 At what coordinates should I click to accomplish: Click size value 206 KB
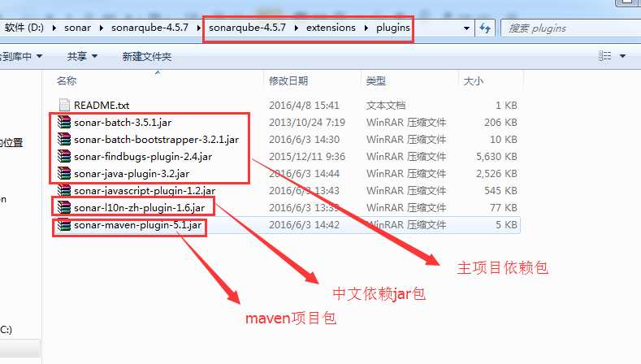(x=500, y=123)
